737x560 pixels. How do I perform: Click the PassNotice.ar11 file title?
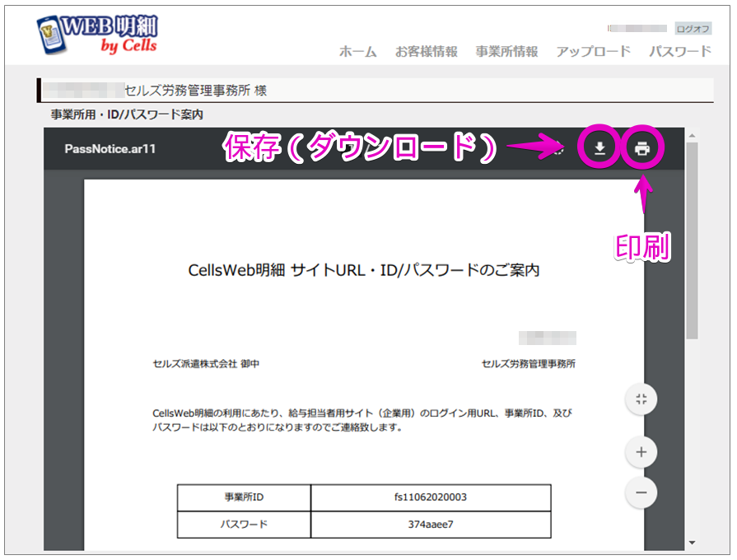coord(110,149)
